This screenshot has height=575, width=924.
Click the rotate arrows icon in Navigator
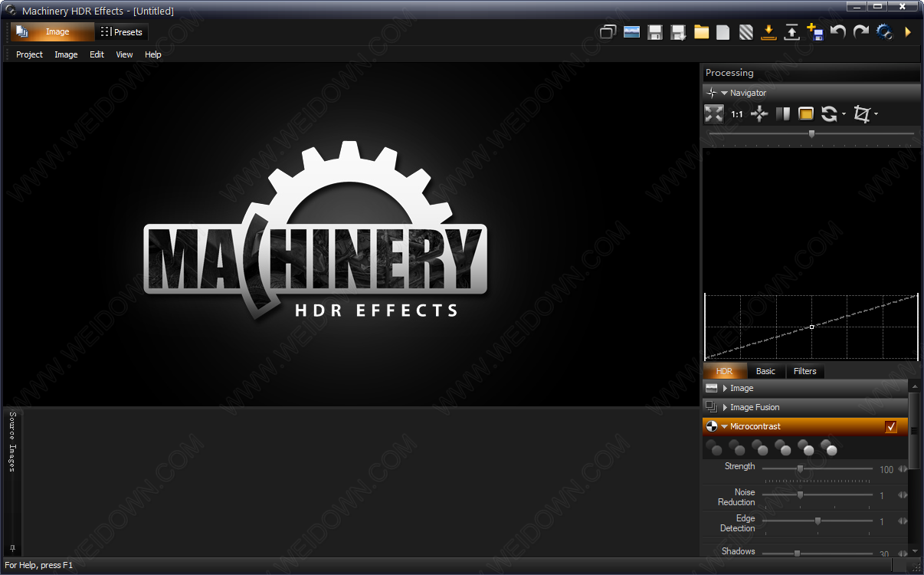coord(829,114)
